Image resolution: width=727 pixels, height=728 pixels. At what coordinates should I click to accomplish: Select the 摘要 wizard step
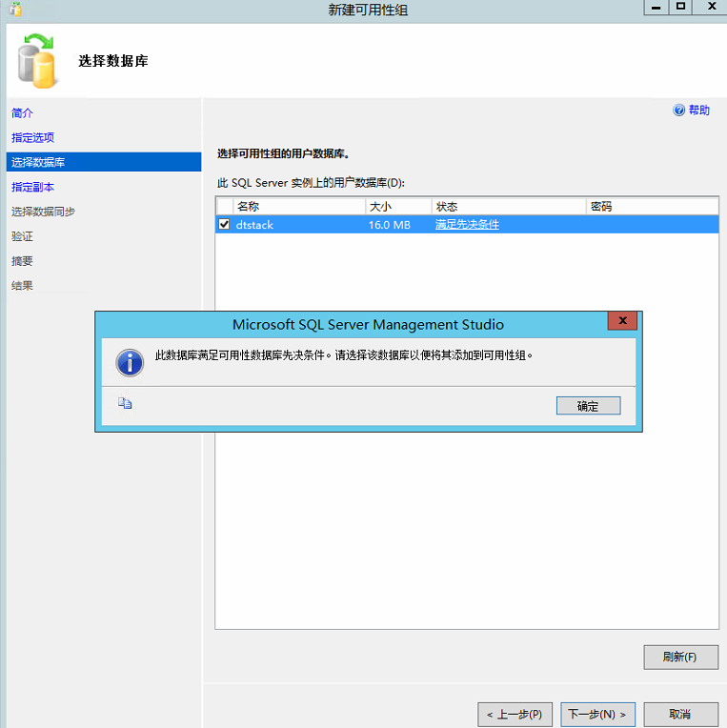click(x=22, y=261)
